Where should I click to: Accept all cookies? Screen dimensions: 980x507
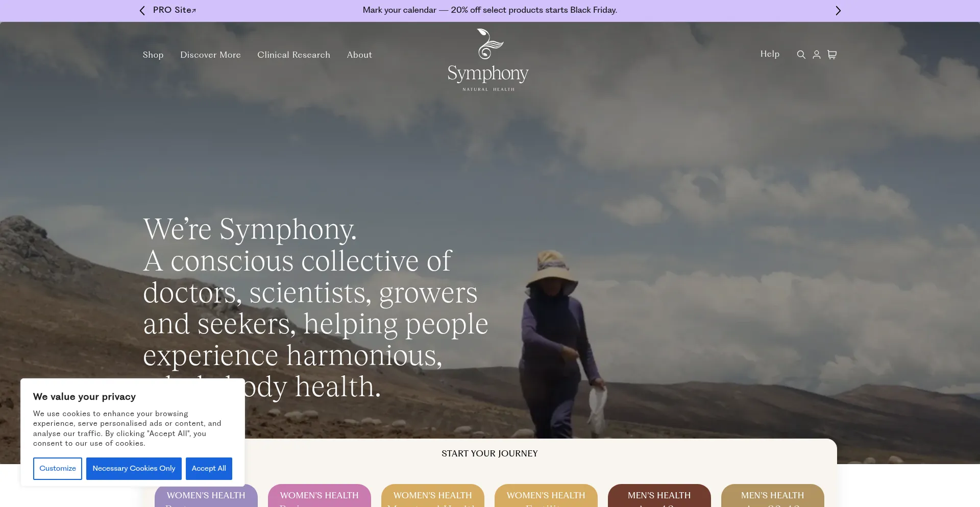tap(209, 469)
